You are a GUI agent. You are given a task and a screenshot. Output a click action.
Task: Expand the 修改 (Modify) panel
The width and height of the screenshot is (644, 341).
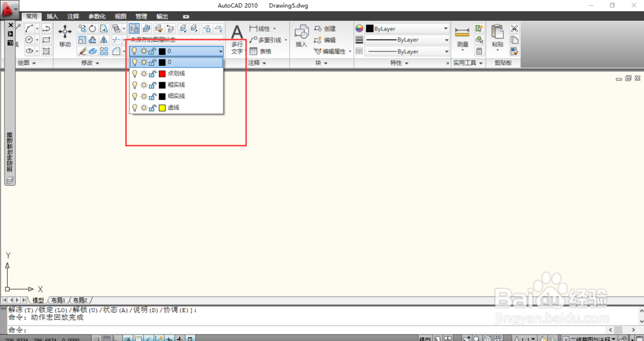tap(90, 63)
